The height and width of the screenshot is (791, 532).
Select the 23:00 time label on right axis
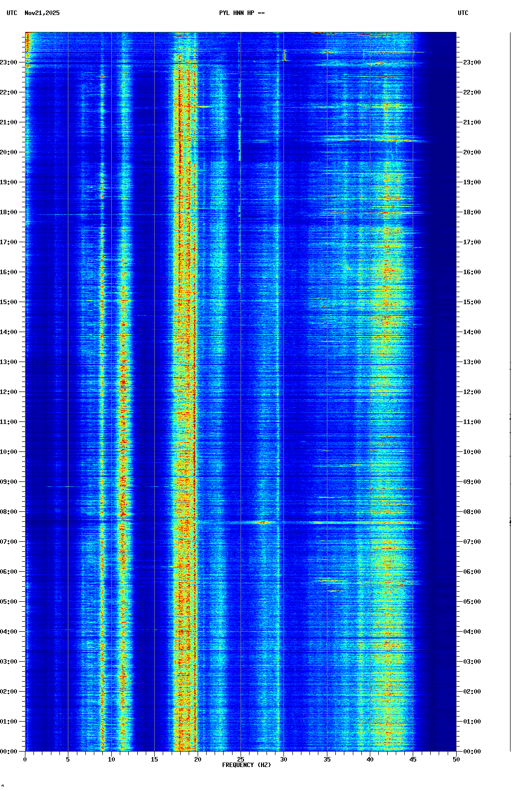pos(472,62)
